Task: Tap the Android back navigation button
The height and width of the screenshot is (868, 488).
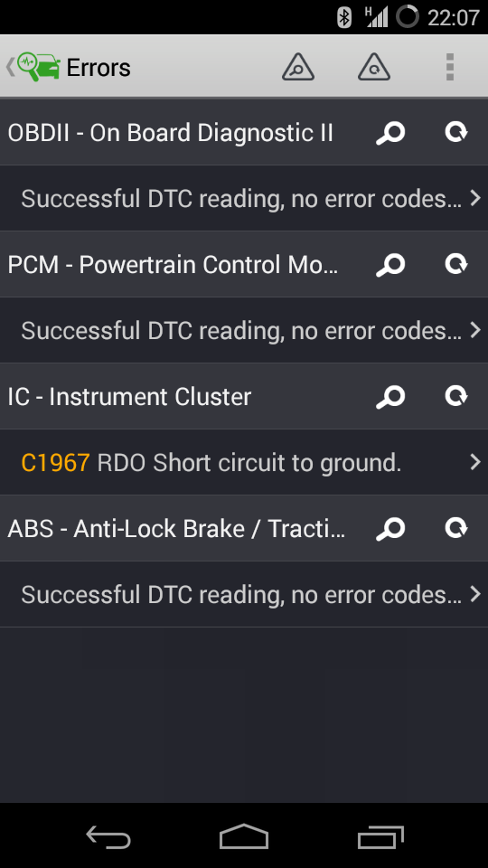Action: 108,837
